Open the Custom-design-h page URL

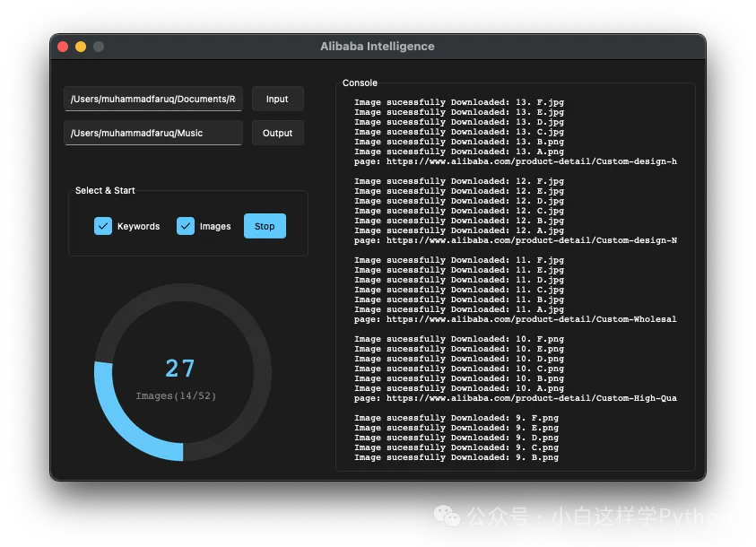515,161
